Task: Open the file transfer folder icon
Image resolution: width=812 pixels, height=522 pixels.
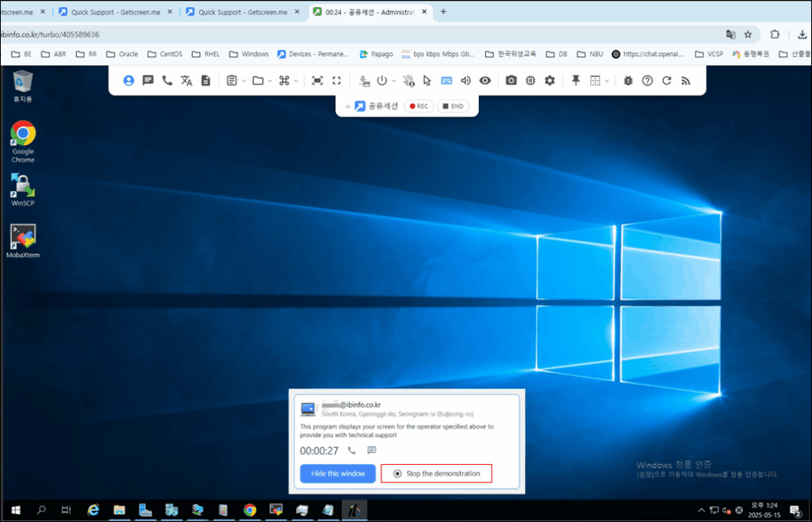Action: click(x=258, y=80)
